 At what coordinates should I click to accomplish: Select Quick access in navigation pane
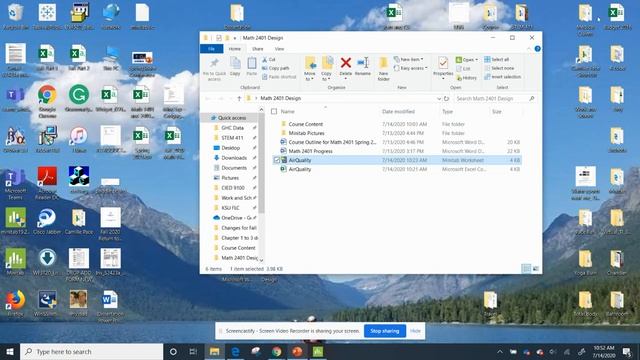(231, 118)
